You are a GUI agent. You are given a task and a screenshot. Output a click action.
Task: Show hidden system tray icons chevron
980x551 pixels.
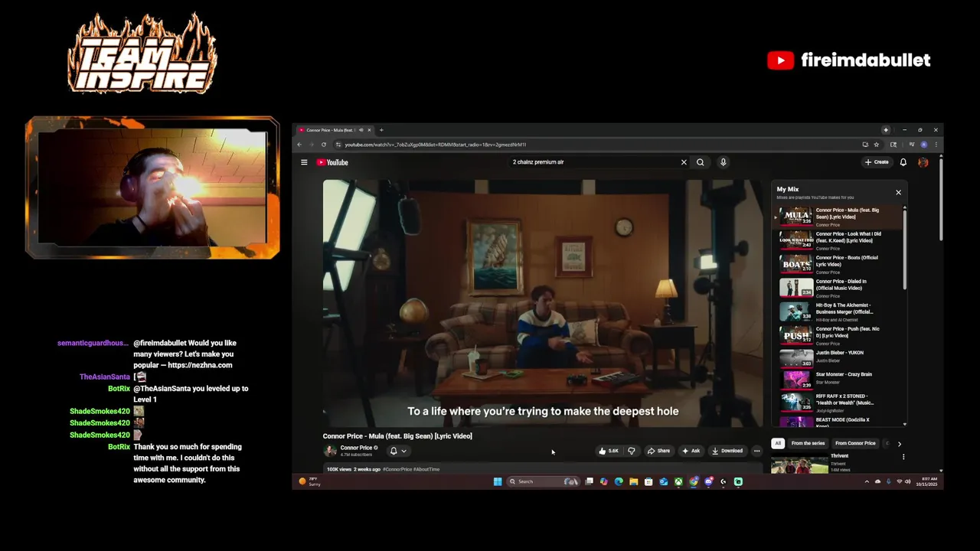point(867,481)
